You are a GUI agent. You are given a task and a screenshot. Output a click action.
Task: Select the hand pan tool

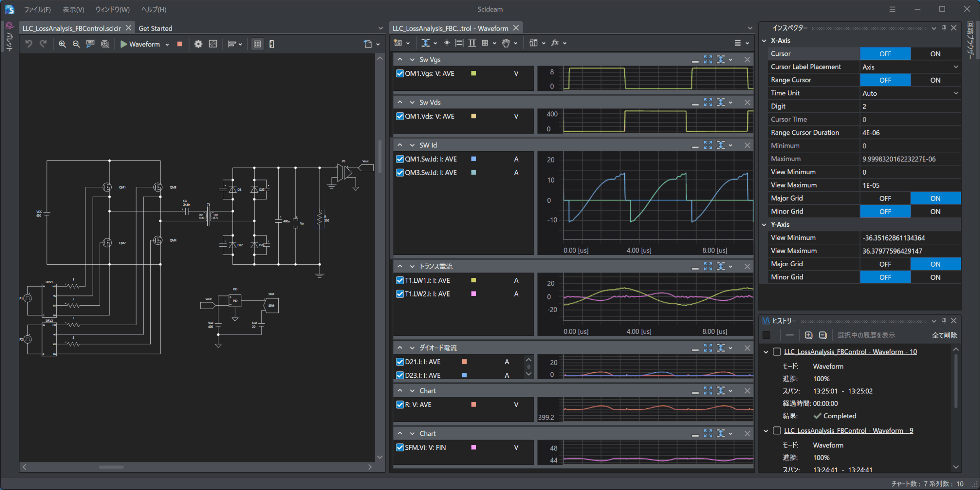(506, 43)
